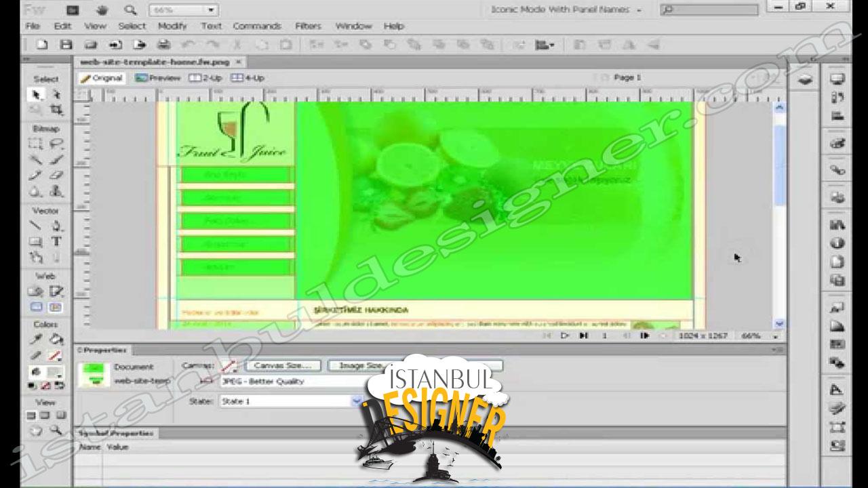868x488 pixels.
Task: Open the zoom level dropdown at top
Action: (211, 10)
